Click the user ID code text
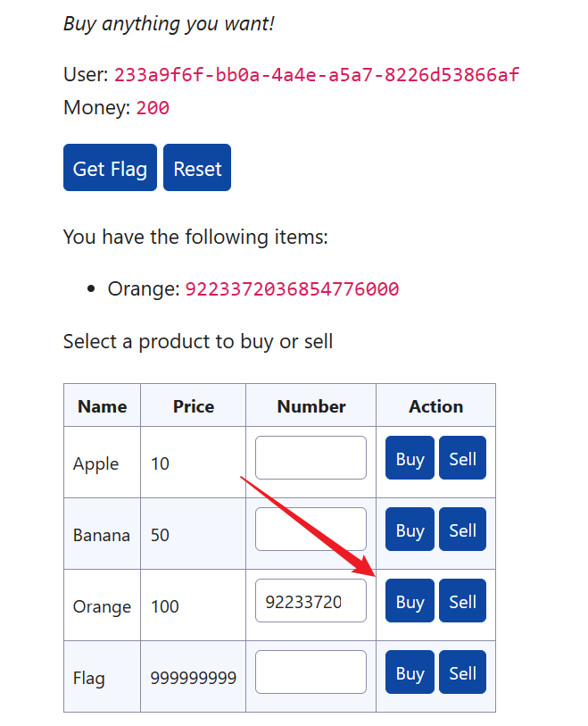588x726 pixels. tap(317, 74)
